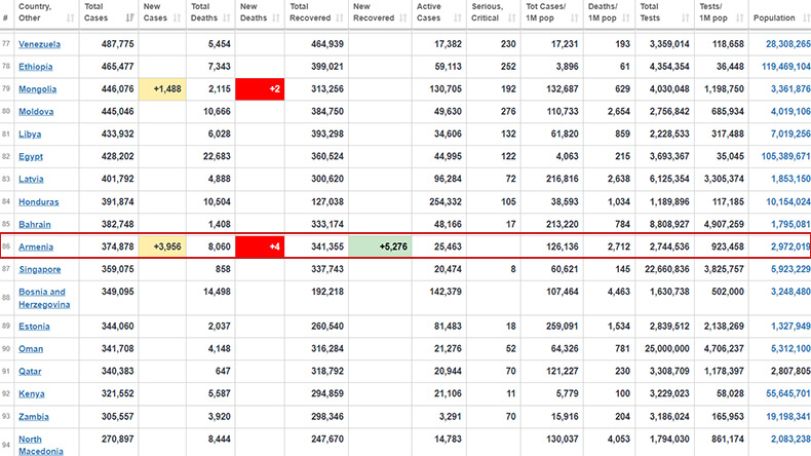Sort by Country, Other column arrow
Image resolution: width=811 pixels, height=456 pixels.
click(70, 18)
